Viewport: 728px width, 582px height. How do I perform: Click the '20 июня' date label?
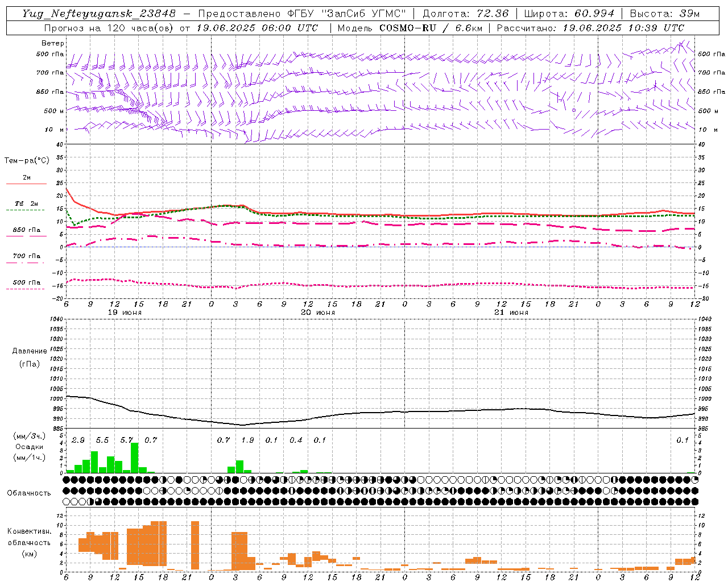[318, 312]
